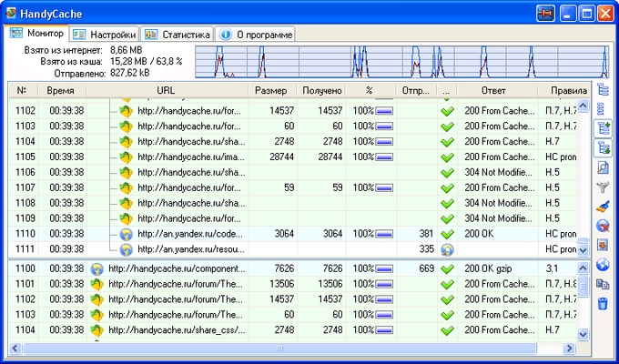Click the globe icon of row 1110
The image size is (619, 364).
click(x=126, y=235)
